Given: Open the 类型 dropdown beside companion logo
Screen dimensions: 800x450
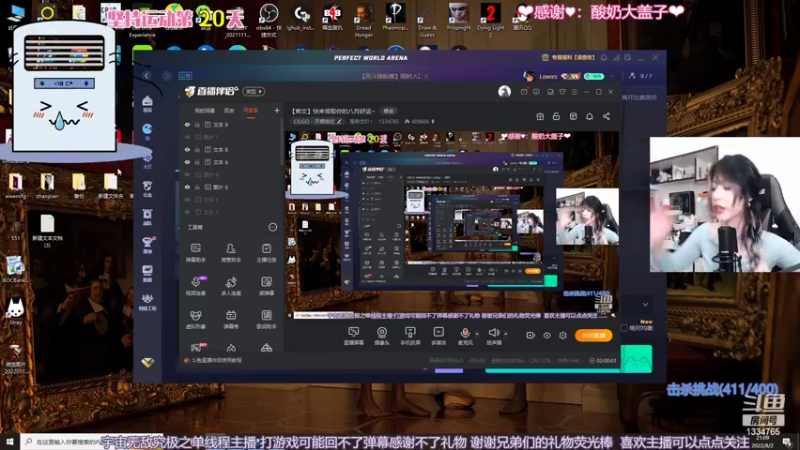Looking at the screenshot, I should [x=254, y=91].
